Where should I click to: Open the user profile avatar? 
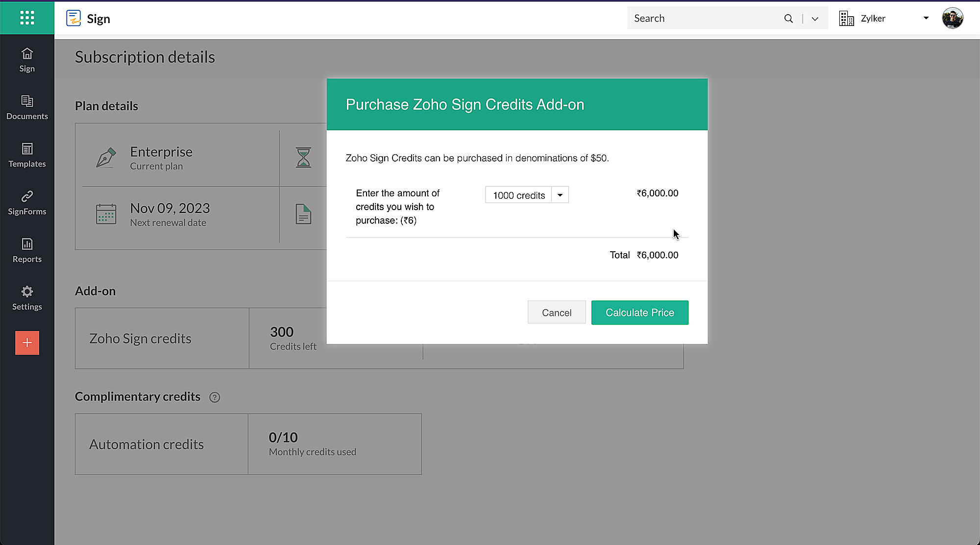click(x=952, y=19)
